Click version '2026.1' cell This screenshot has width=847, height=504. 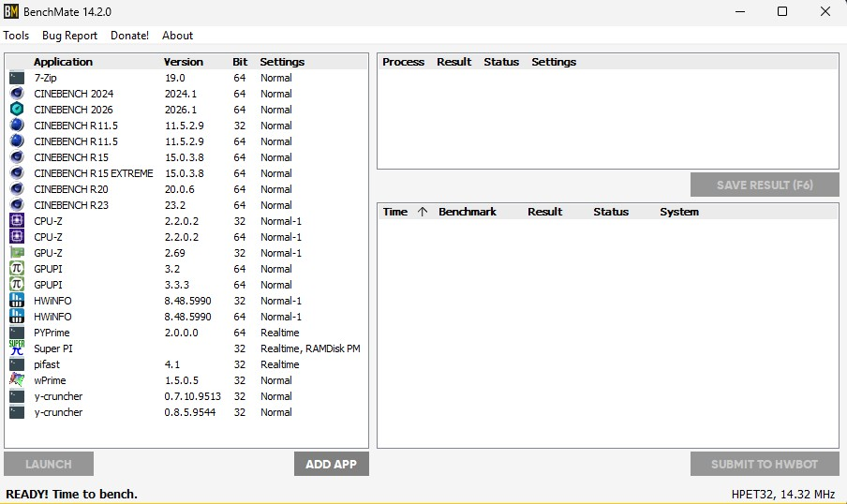point(181,110)
